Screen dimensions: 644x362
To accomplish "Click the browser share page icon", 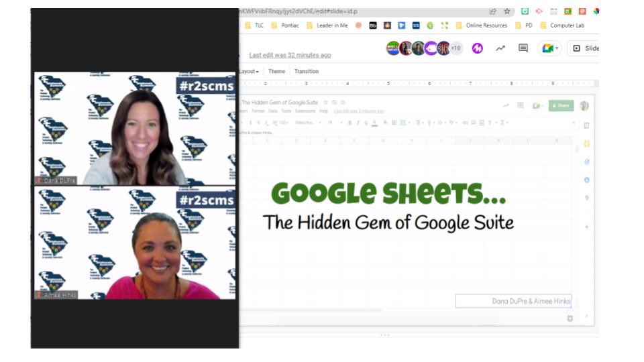I will [492, 11].
